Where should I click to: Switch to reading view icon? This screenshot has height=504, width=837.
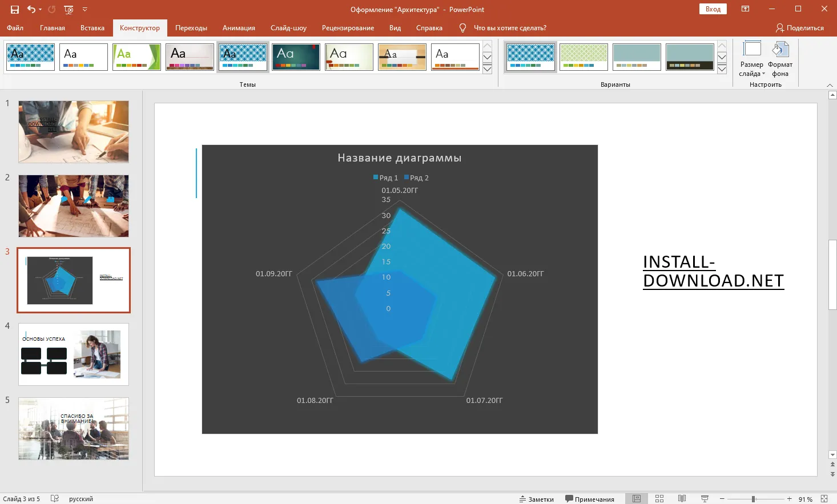pos(682,499)
